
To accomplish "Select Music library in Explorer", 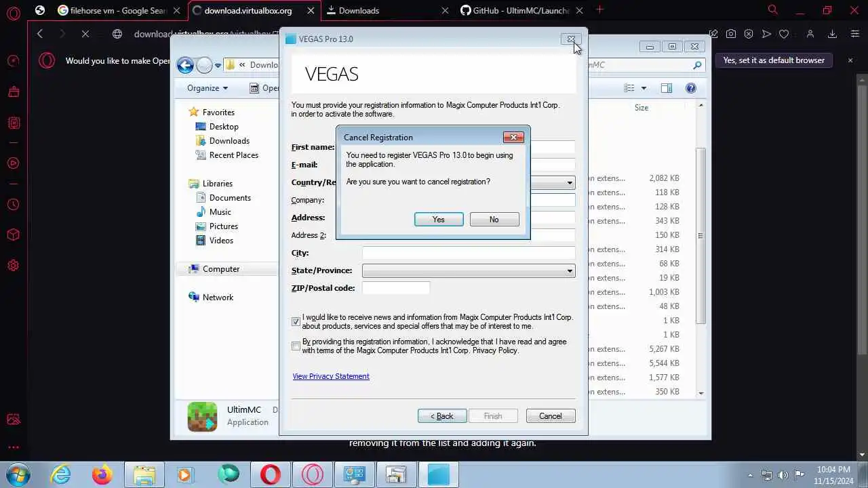I will tap(220, 212).
